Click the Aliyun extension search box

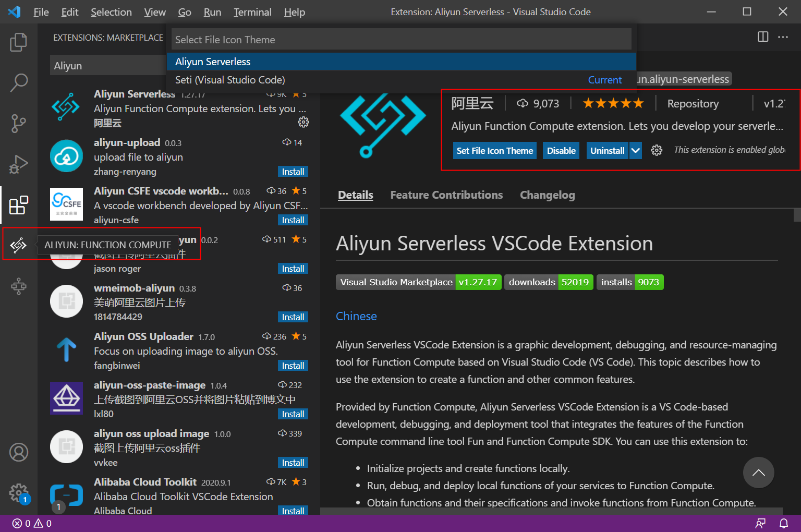point(108,66)
